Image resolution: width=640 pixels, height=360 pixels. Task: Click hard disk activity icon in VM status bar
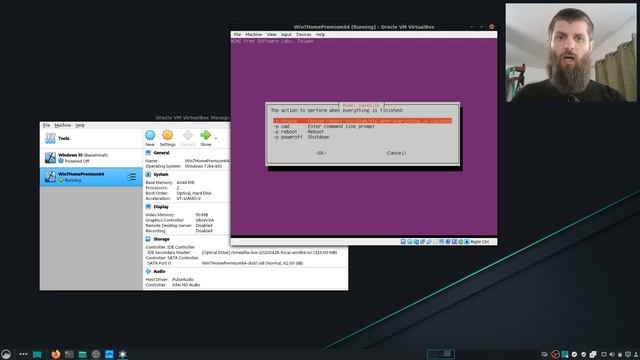click(403, 242)
